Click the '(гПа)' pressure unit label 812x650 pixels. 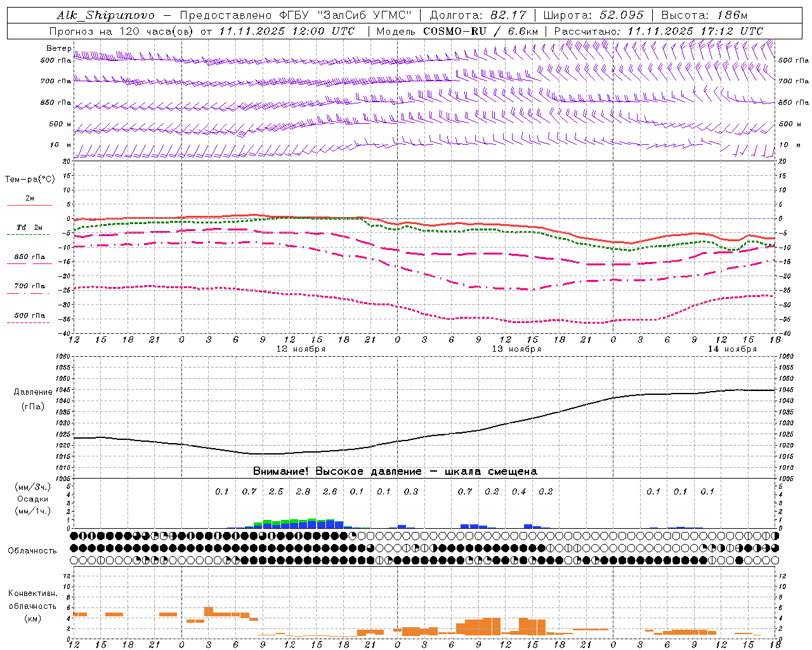tap(32, 407)
